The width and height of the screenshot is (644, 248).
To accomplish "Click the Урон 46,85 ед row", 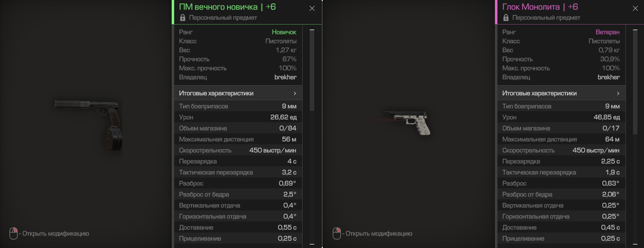I will (561, 117).
